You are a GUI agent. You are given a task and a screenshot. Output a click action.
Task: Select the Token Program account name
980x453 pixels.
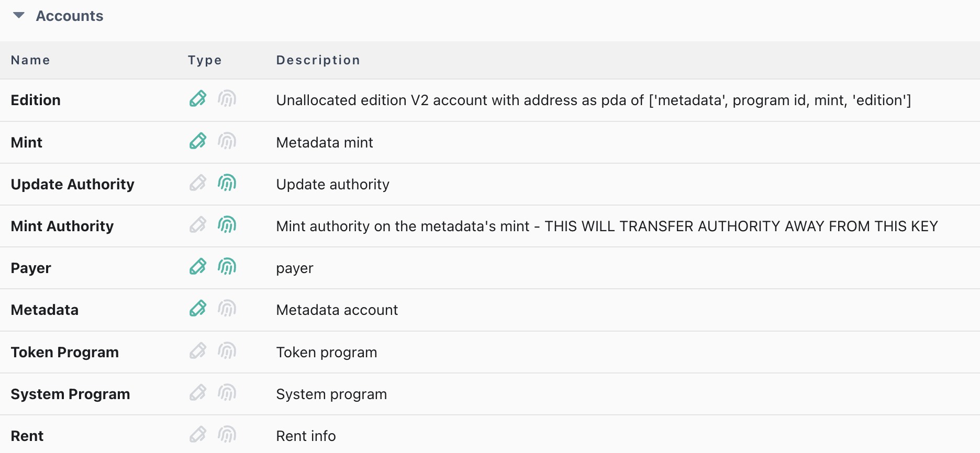pos(65,352)
